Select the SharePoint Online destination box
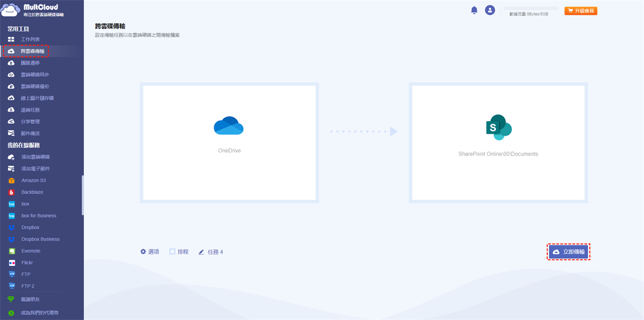644x320 pixels. (x=498, y=142)
